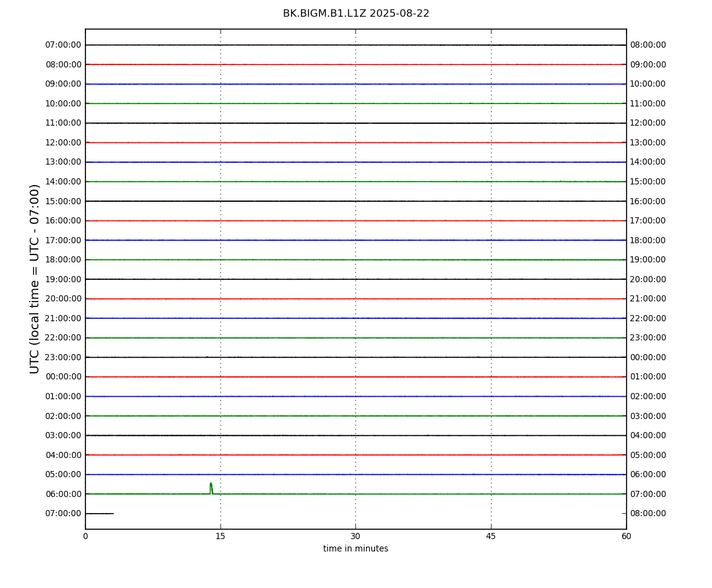This screenshot has height=588, width=712.
Task: Click left-axis label 16:00:00
Action: point(64,221)
